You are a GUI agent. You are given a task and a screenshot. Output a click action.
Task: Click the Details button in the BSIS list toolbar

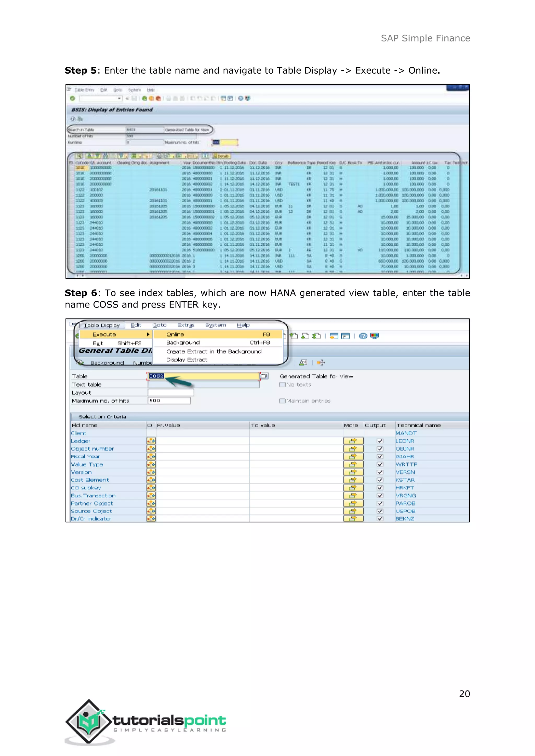coord(222,156)
